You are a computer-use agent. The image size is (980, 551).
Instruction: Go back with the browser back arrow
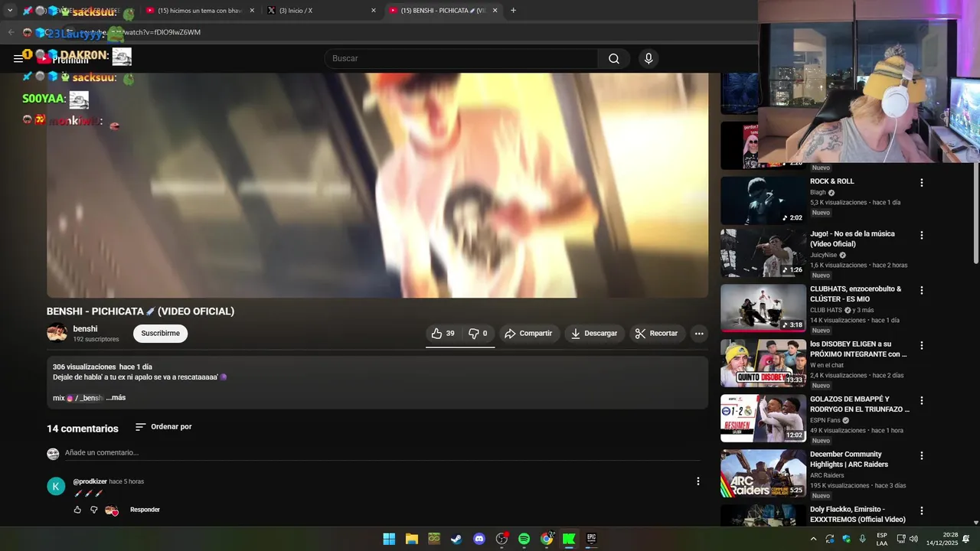click(x=11, y=32)
